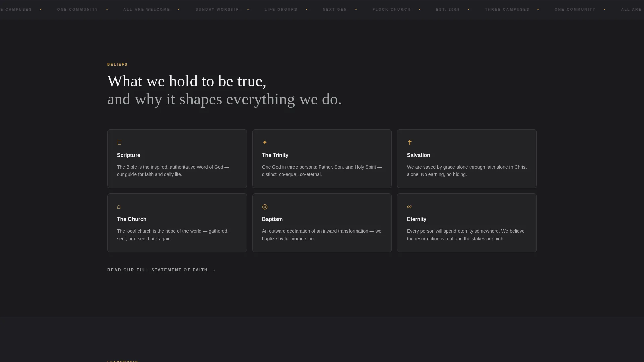Click NEXT GEN in the ticker
Viewport: 644px width, 362px height.
[x=335, y=9]
